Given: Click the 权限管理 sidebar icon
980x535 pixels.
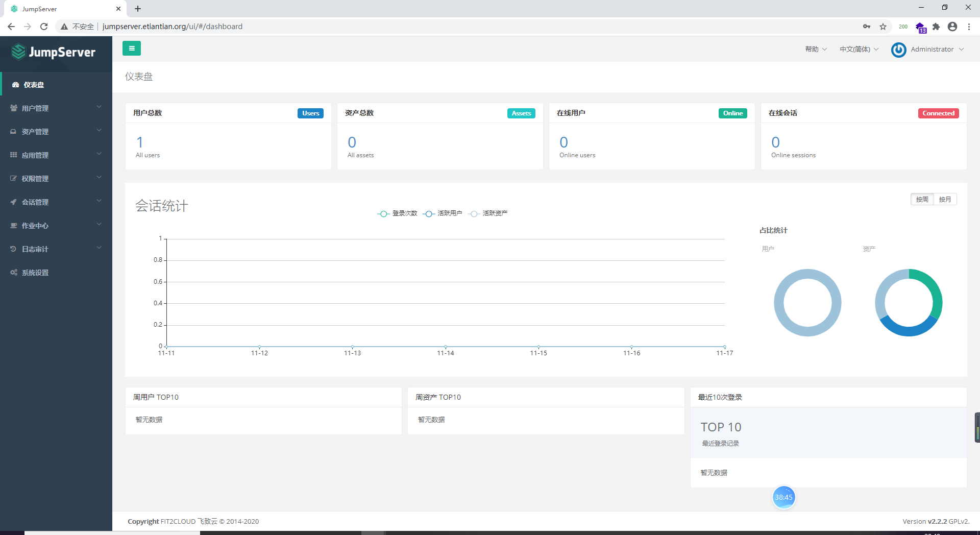Looking at the screenshot, I should [13, 178].
